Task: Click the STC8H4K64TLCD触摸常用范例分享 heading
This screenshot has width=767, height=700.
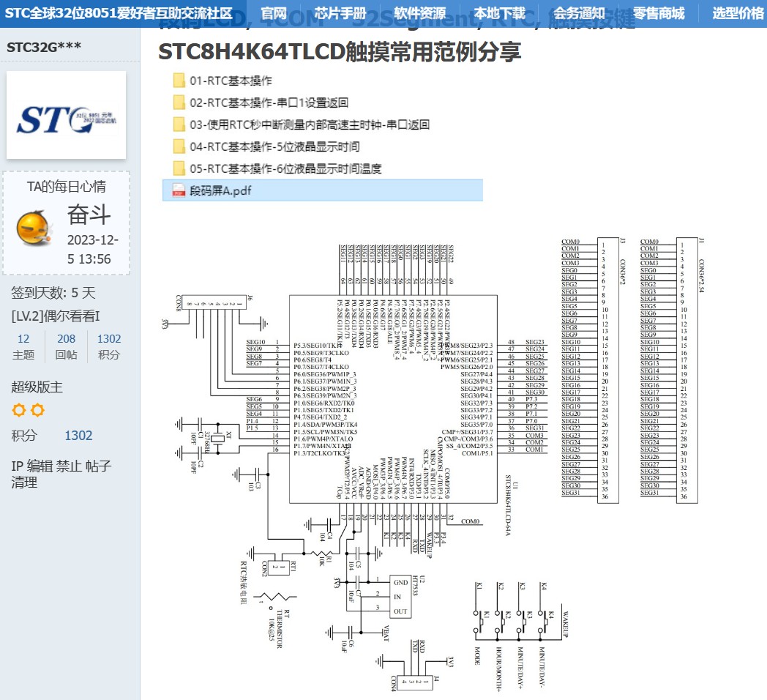Action: point(340,52)
